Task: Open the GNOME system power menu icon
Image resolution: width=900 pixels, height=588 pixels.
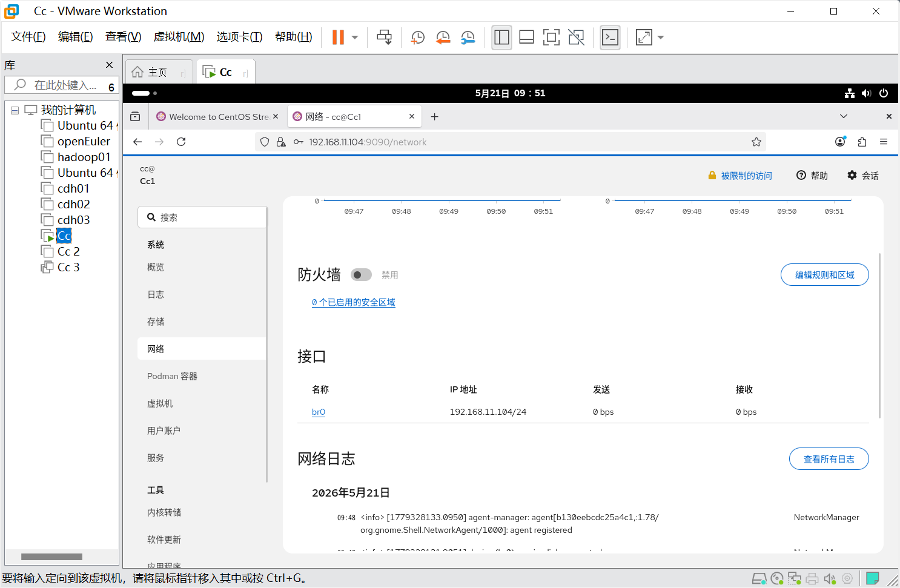Action: [884, 93]
